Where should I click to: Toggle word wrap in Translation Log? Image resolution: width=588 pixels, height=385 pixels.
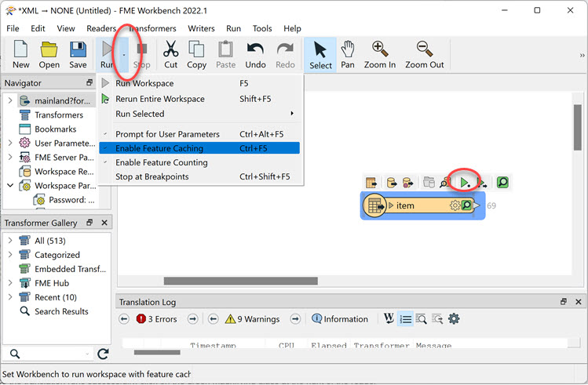click(x=389, y=318)
